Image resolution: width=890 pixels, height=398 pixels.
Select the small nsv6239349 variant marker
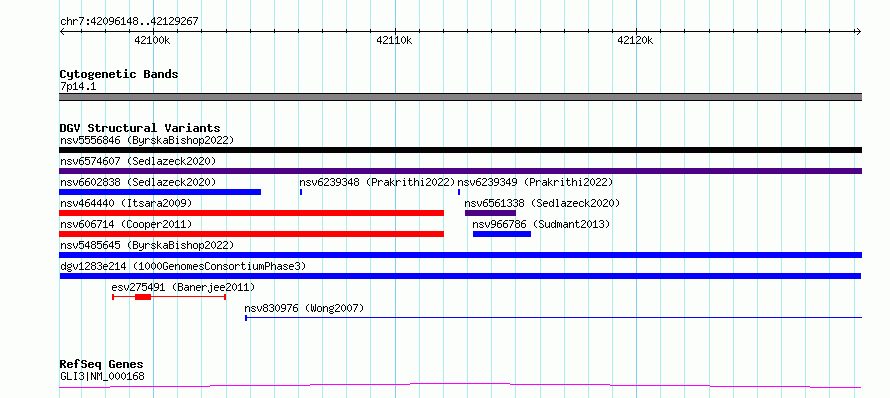pos(459,192)
